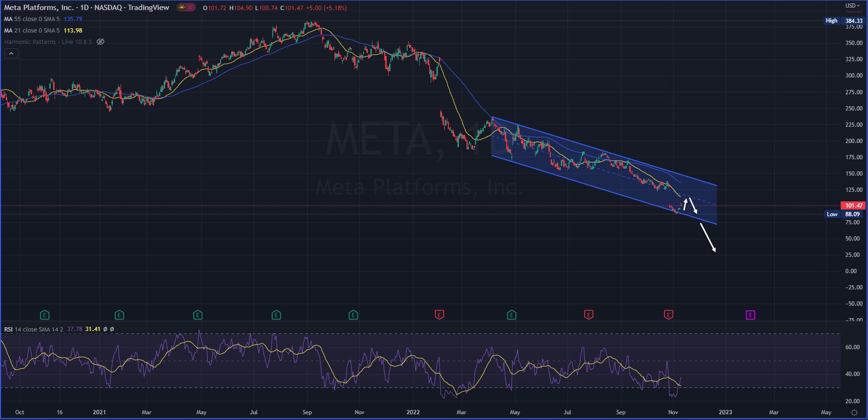The width and height of the screenshot is (868, 420).
Task: Click the RSI value 37.78
Action: pos(75,329)
